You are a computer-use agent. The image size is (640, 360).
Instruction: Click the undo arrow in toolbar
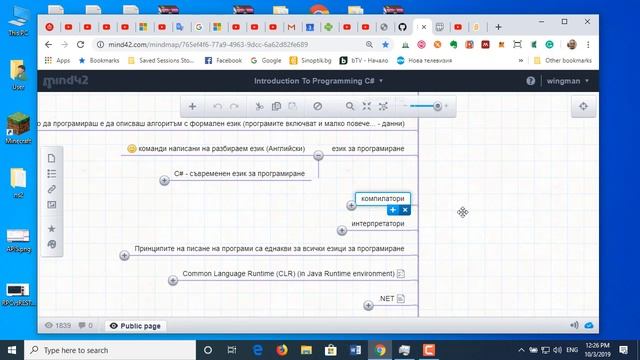(218, 107)
